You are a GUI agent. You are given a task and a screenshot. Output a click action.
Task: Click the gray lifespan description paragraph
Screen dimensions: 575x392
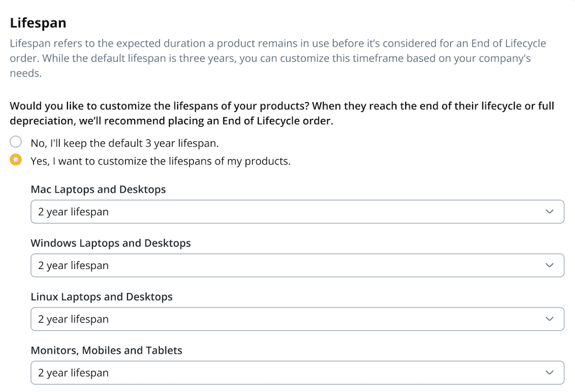(278, 58)
